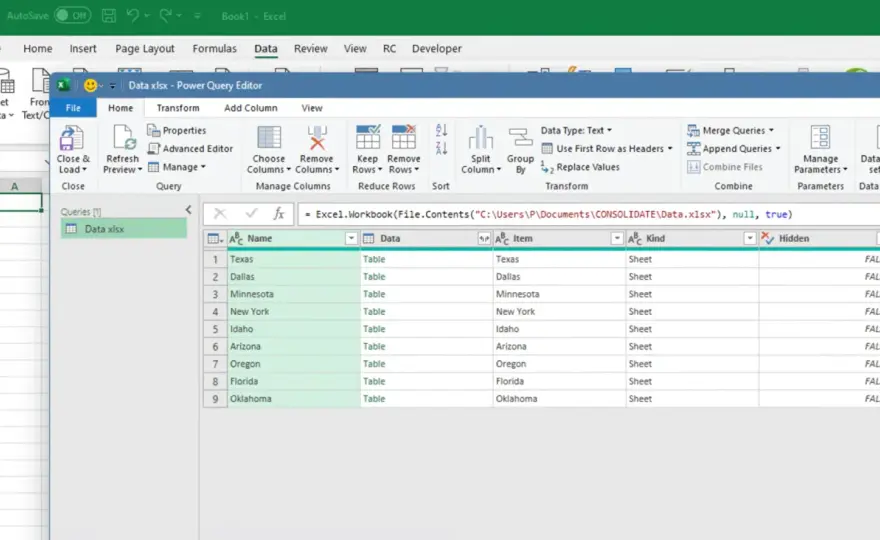880x540 pixels.
Task: Collapse the Queries pane with its chevron
Action: [189, 210]
